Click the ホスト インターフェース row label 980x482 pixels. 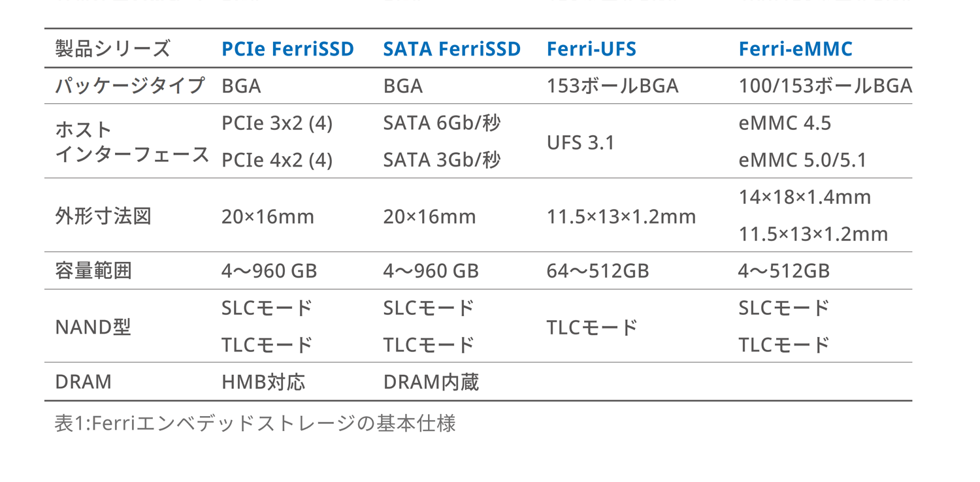click(x=132, y=142)
